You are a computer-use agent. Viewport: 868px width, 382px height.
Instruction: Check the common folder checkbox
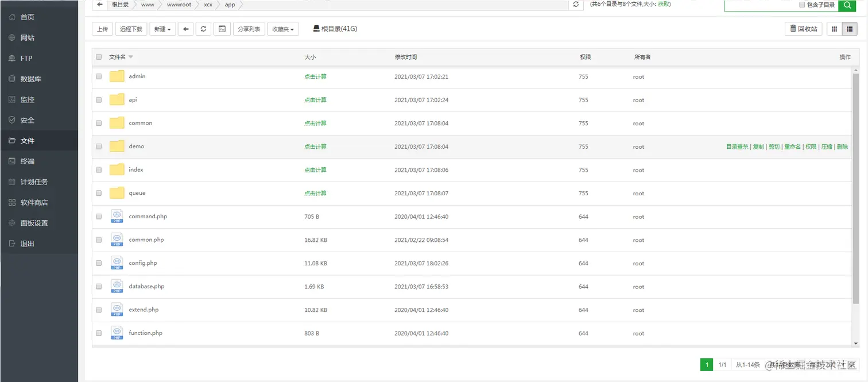(x=99, y=123)
